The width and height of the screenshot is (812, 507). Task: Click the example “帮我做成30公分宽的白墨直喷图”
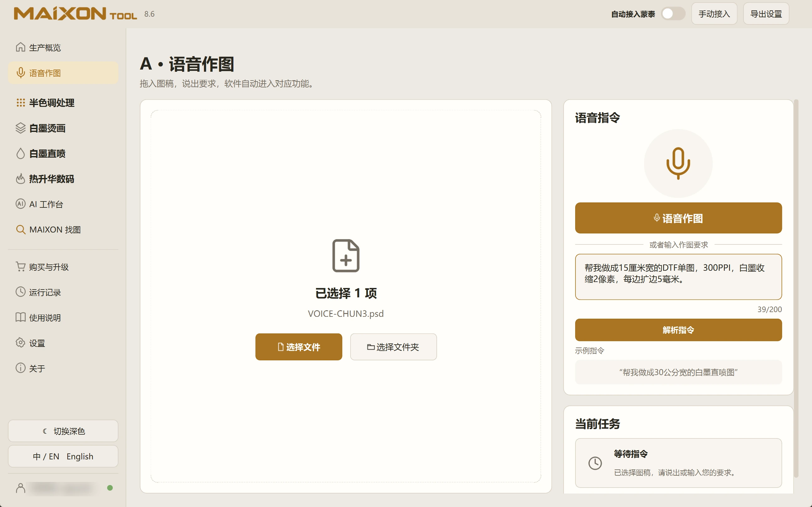click(x=678, y=372)
